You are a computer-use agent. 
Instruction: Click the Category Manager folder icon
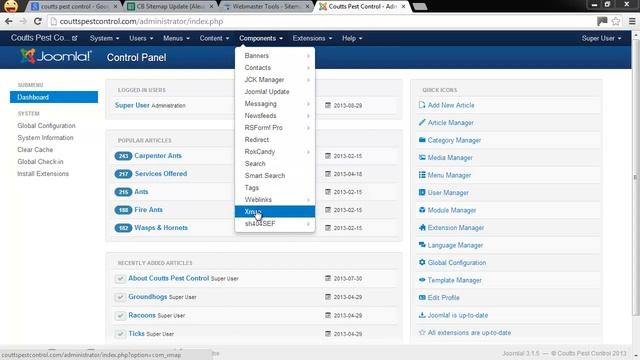(422, 140)
